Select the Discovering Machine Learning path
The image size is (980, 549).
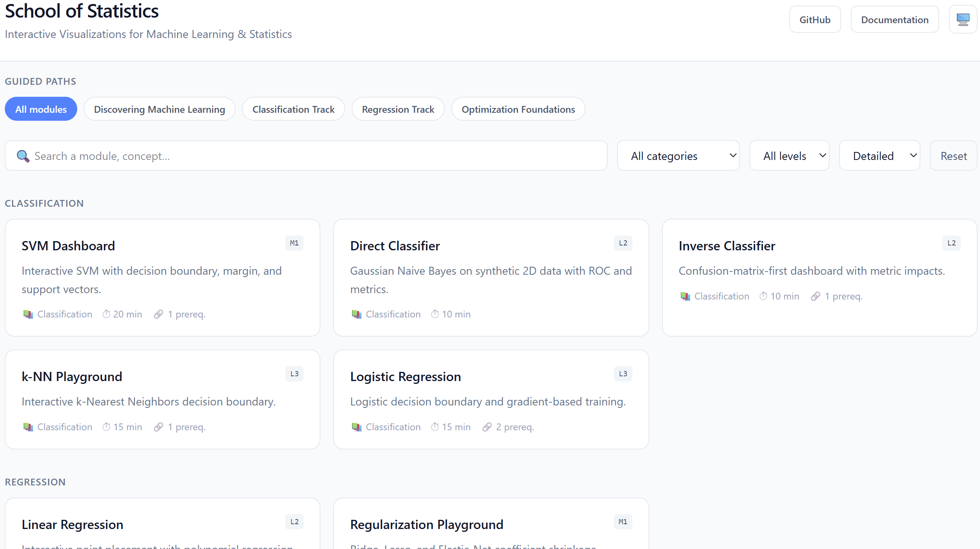(160, 109)
